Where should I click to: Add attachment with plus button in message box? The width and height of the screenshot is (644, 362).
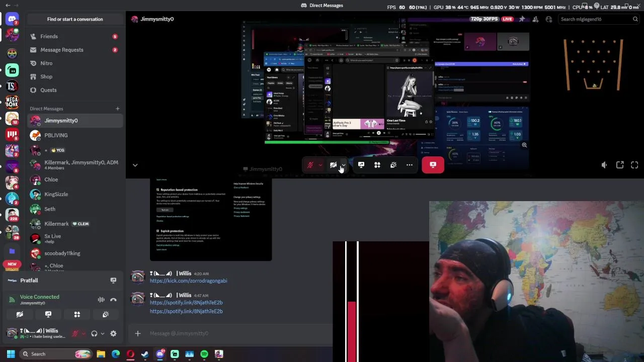pyautogui.click(x=137, y=333)
